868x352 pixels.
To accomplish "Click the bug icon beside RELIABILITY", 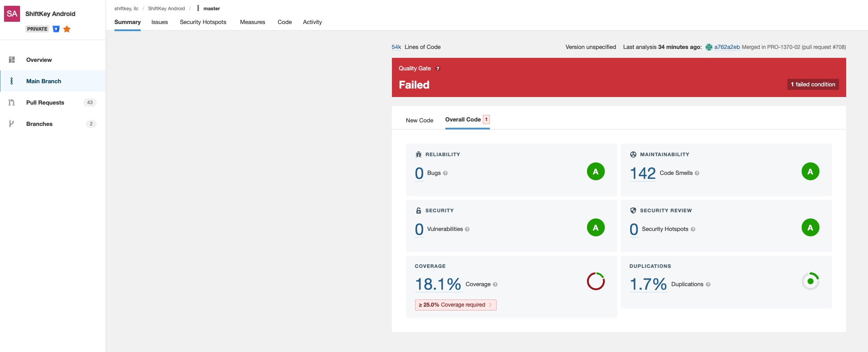I will pyautogui.click(x=419, y=154).
